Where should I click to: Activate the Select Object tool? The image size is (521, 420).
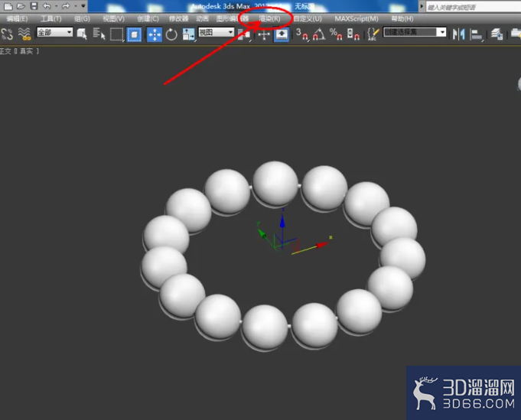point(82,34)
